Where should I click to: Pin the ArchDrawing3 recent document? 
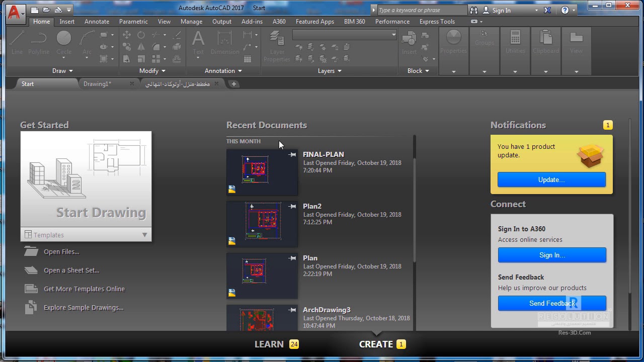pyautogui.click(x=292, y=310)
